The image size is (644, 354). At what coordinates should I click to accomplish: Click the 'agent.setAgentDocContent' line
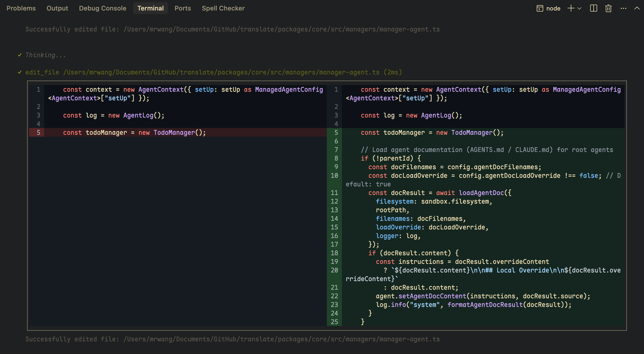tap(483, 296)
